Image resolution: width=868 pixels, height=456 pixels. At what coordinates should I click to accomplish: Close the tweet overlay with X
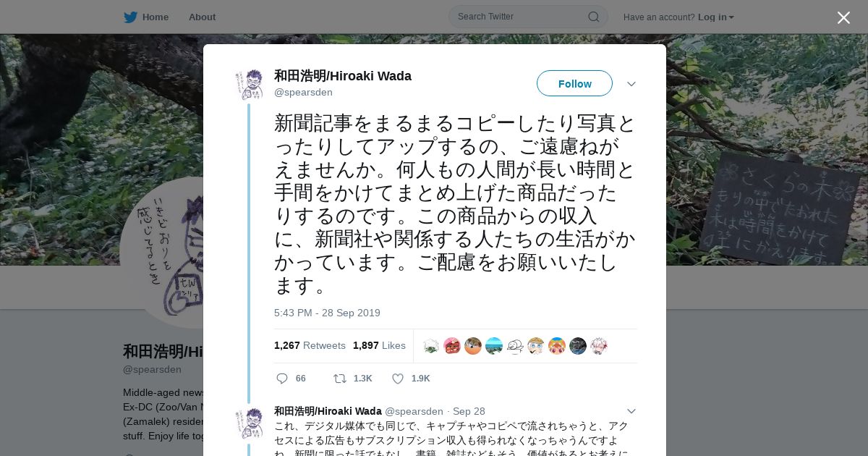pyautogui.click(x=843, y=17)
